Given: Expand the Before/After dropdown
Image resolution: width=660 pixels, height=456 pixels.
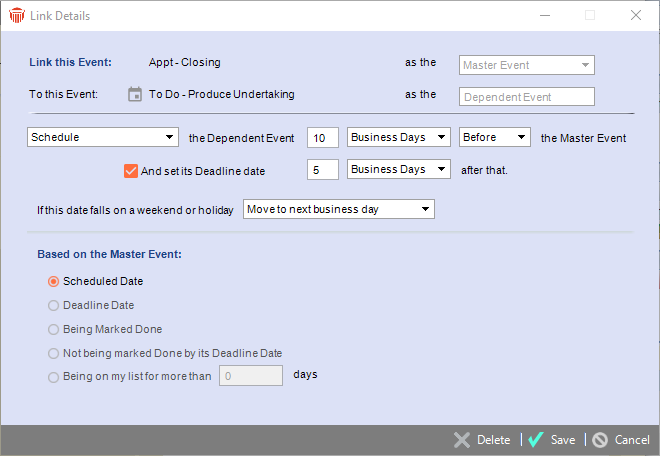Looking at the screenshot, I should (494, 137).
